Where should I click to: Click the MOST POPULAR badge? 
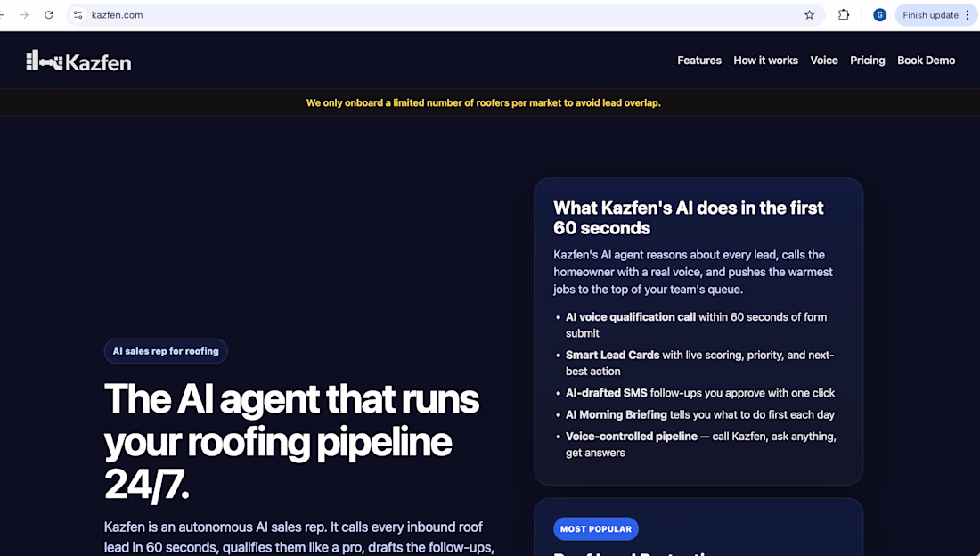click(x=596, y=528)
